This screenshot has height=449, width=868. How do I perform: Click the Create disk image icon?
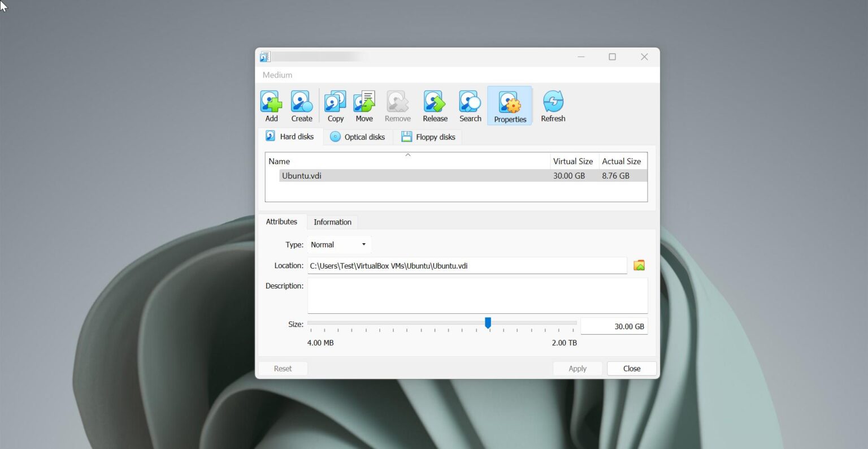point(301,105)
